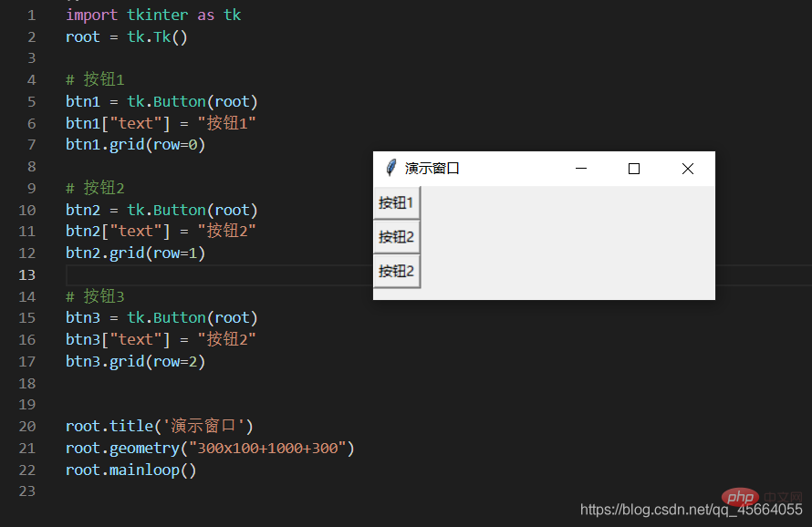Click line number 23 in the gutter
The width and height of the screenshot is (812, 527).
pyautogui.click(x=27, y=491)
